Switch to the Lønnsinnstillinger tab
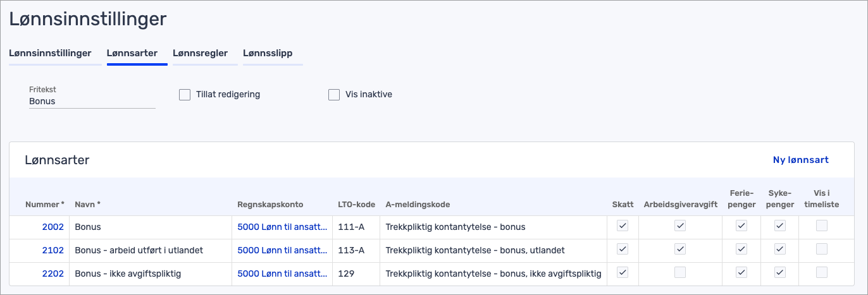Image resolution: width=868 pixels, height=295 pixels. pyautogui.click(x=50, y=53)
